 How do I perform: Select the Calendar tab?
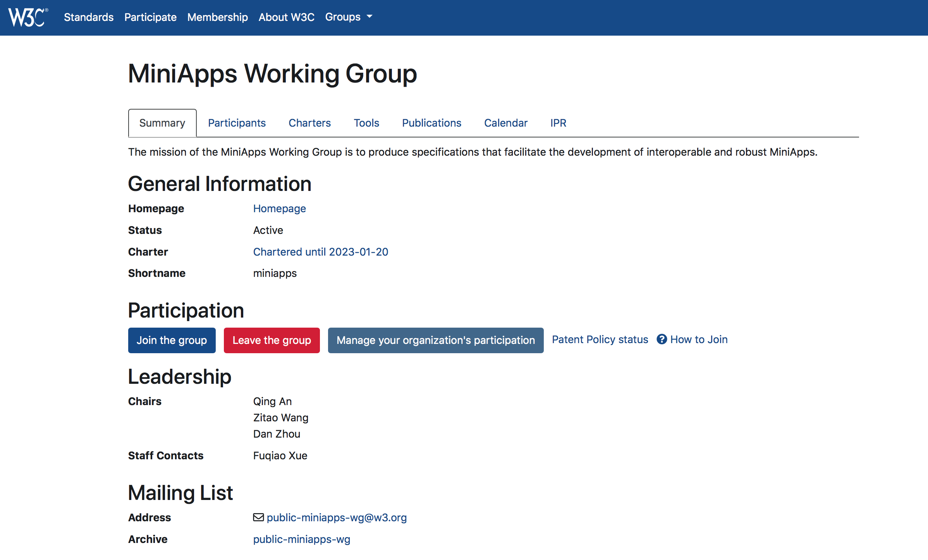[505, 123]
